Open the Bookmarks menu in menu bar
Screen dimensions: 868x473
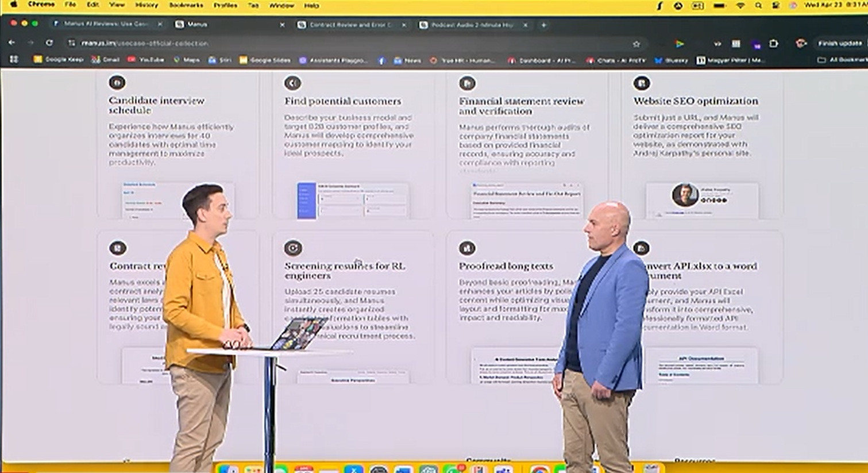(186, 5)
